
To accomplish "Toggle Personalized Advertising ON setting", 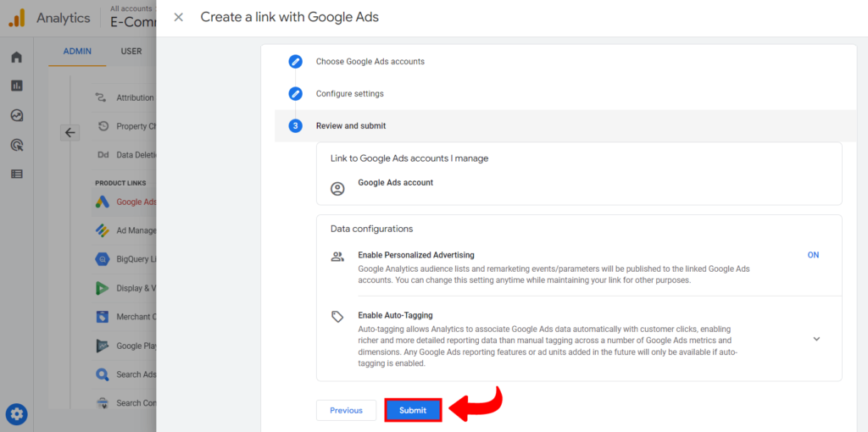I will coord(812,255).
